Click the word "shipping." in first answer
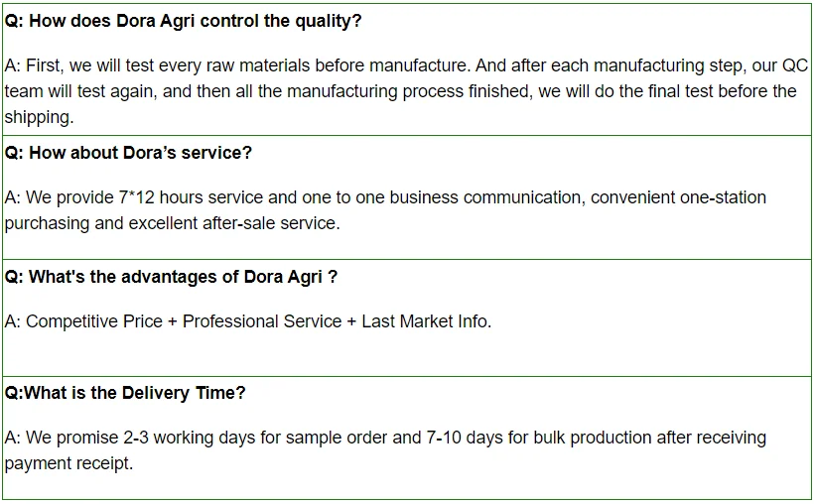815x504 pixels. [39, 117]
